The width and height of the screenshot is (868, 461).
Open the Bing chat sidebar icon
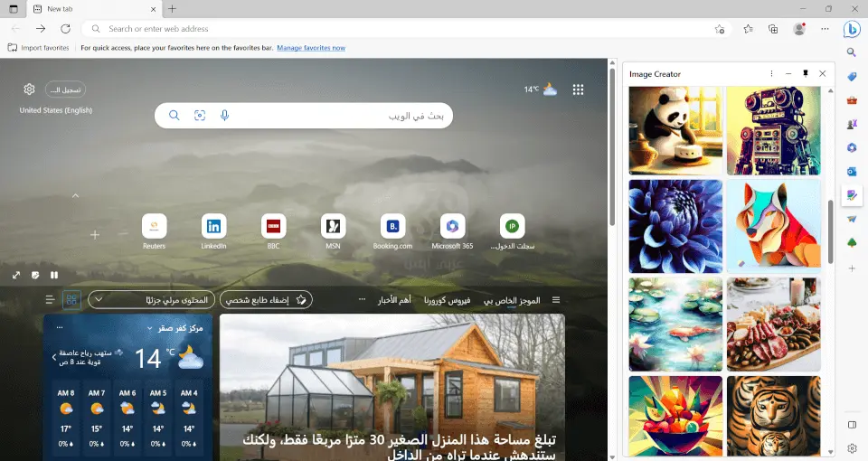pyautogui.click(x=852, y=29)
